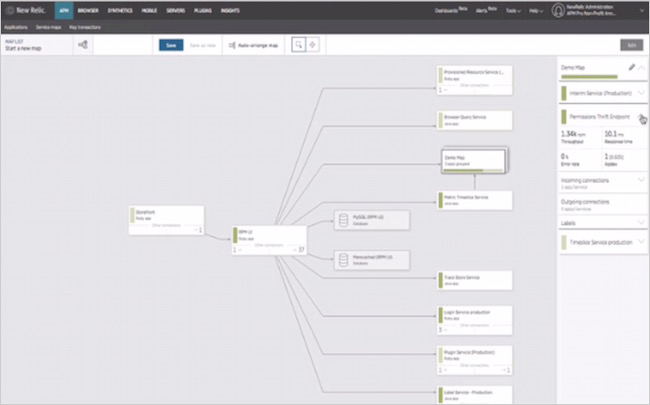Expand Incoming connections section

603,183
